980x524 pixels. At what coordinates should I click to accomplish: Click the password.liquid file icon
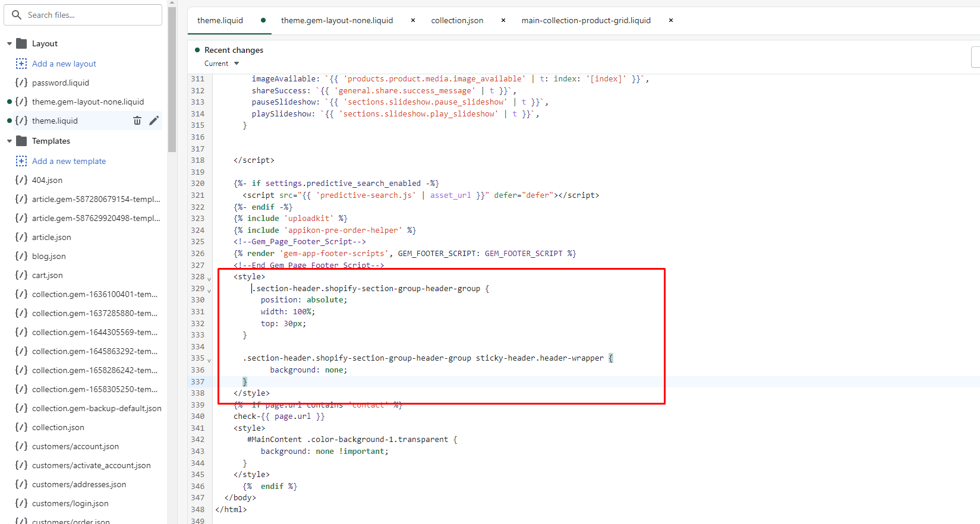(x=21, y=83)
